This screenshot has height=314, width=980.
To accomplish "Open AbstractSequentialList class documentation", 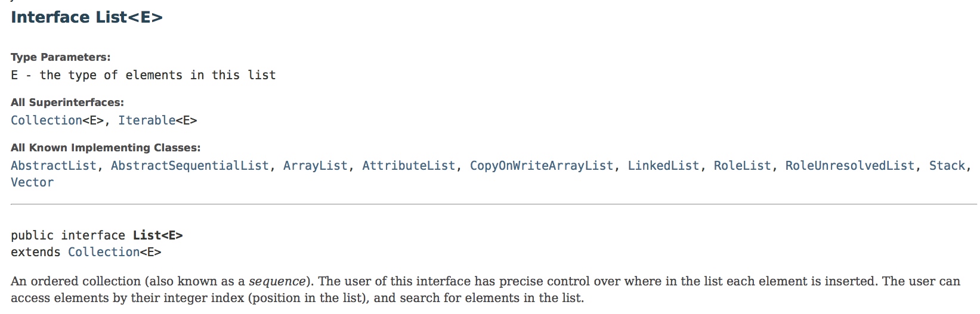I will 190,166.
